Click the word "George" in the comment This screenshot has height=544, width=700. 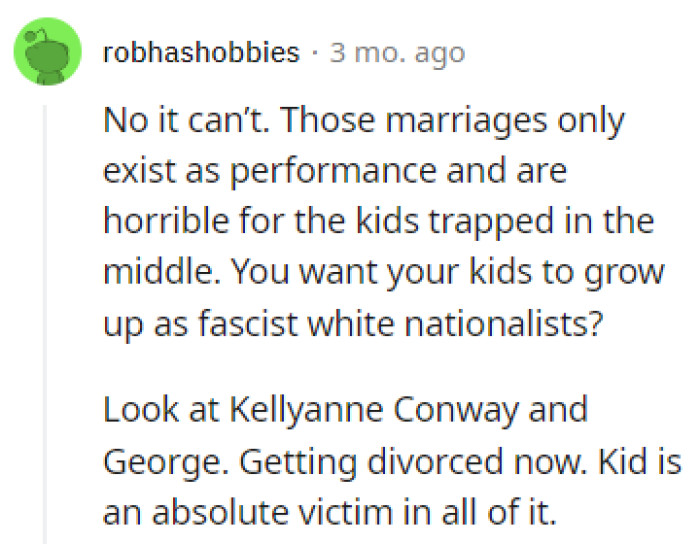point(150,460)
